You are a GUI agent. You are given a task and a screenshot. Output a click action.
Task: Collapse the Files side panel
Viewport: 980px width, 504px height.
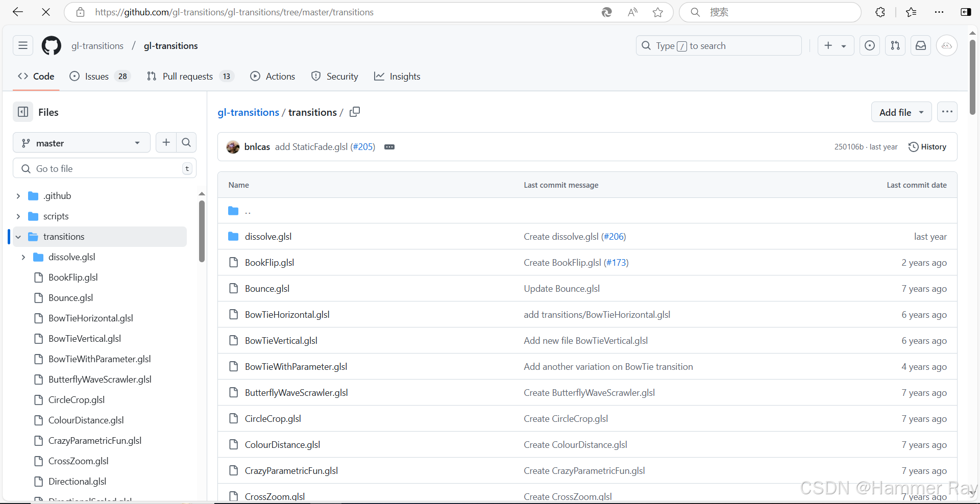coord(22,112)
